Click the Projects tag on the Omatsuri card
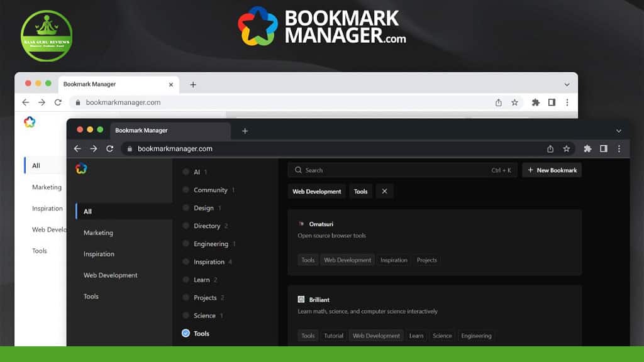Screen dimensions: 644x362 [427, 260]
